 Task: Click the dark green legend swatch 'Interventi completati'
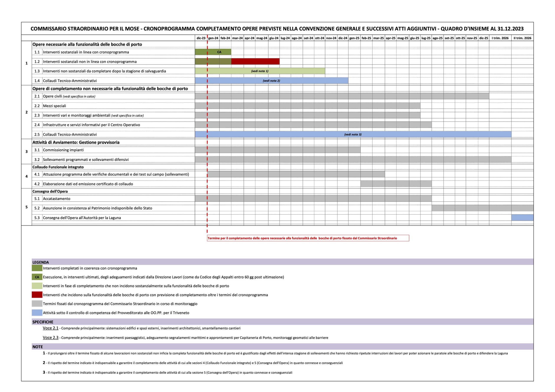[37, 268]
